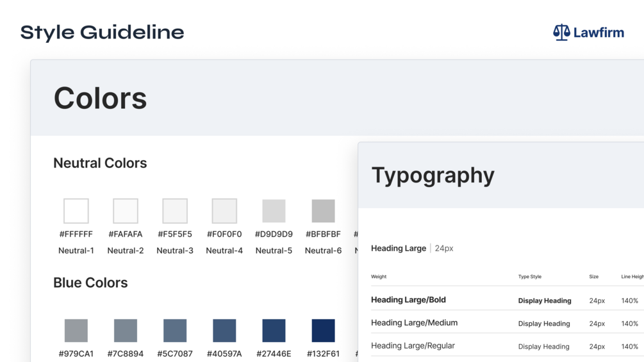Pick the #27446E dark blue swatch

(x=274, y=331)
